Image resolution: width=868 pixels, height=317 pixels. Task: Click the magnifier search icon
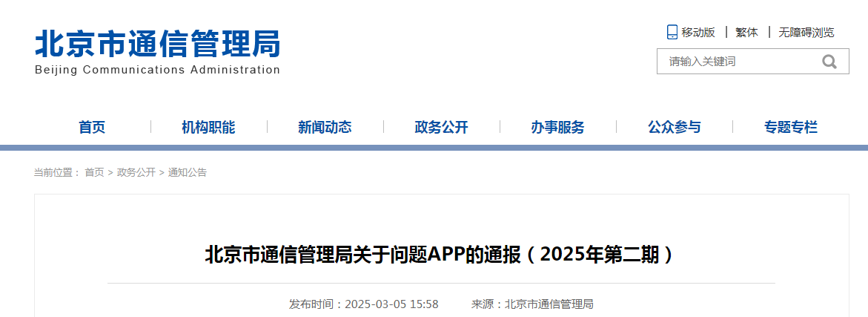[829, 62]
